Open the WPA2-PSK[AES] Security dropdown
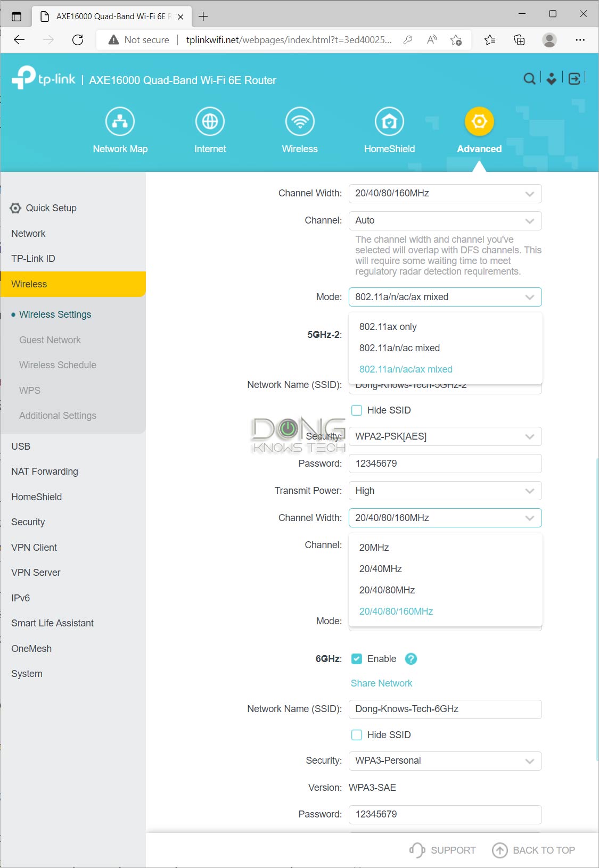 pos(445,436)
